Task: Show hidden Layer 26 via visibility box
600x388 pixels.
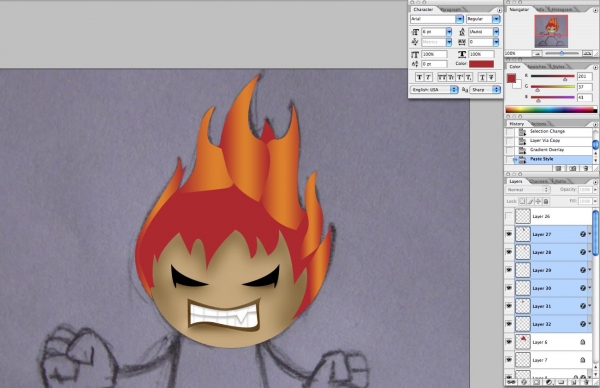Action: pos(509,217)
